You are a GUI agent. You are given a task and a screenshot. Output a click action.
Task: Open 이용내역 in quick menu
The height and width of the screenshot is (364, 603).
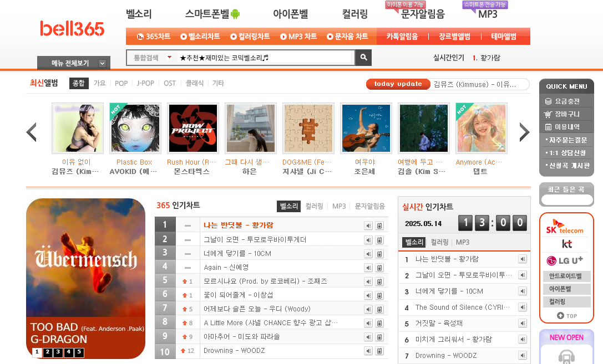pyautogui.click(x=563, y=127)
